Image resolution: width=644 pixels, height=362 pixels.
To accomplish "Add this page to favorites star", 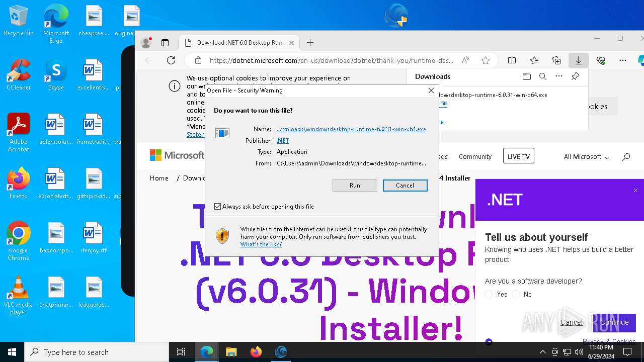I will 486,60.
